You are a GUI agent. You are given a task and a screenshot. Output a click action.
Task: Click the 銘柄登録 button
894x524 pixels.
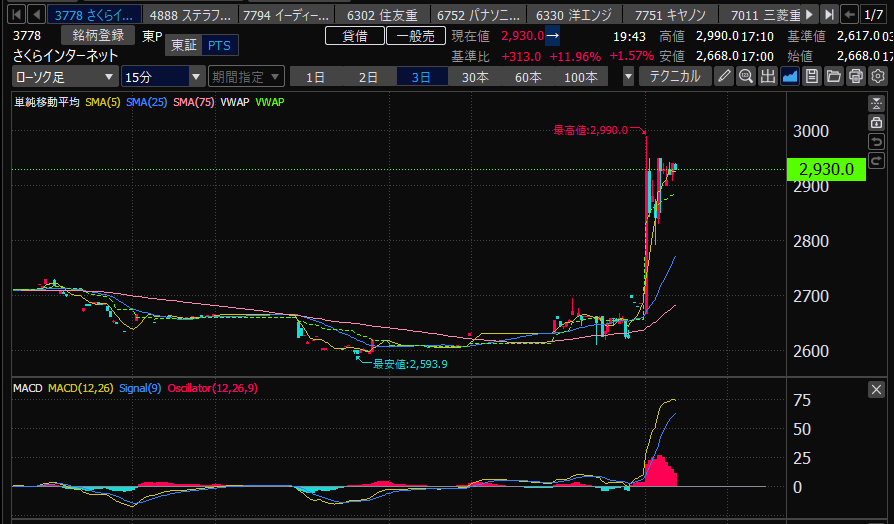(98, 35)
